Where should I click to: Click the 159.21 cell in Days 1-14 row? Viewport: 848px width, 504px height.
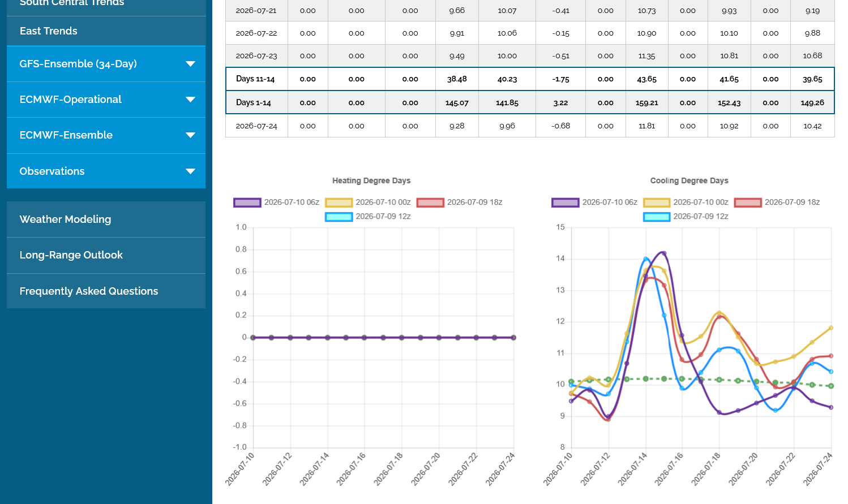coord(646,103)
